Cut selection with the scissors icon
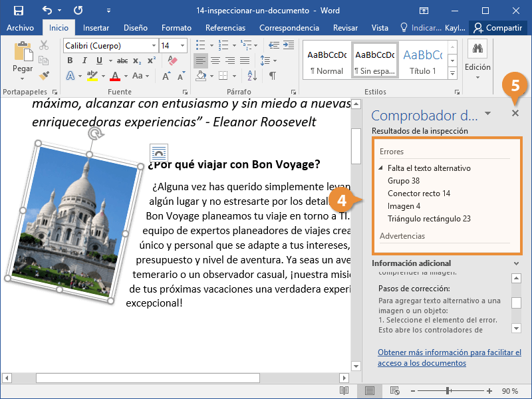The image size is (532, 399). tap(44, 45)
